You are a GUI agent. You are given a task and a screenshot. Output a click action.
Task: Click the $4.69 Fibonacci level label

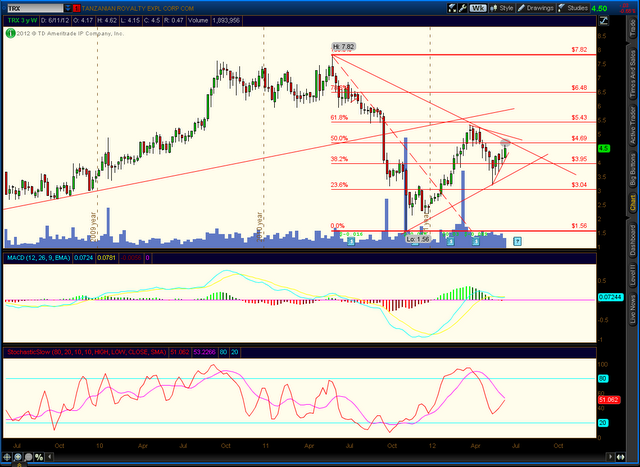tap(579, 138)
